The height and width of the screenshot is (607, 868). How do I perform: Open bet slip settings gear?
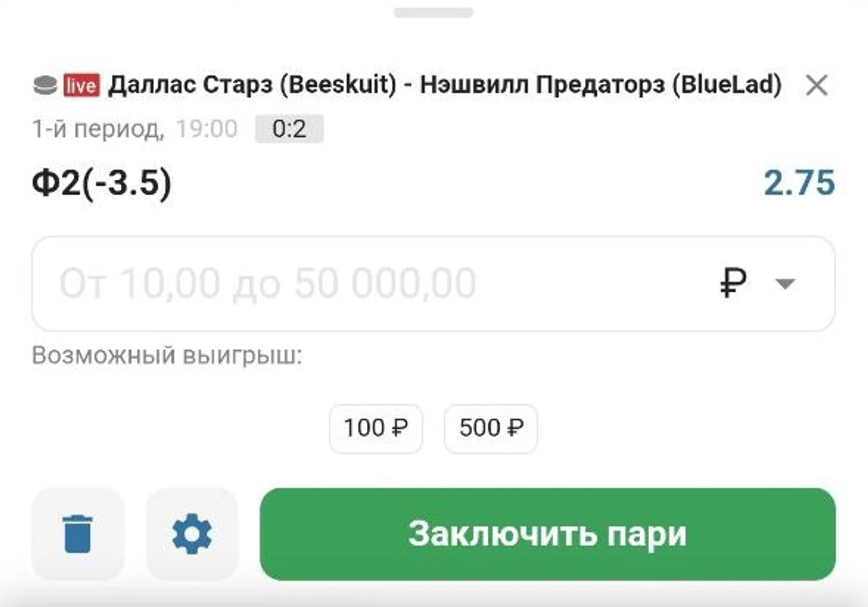[x=191, y=533]
